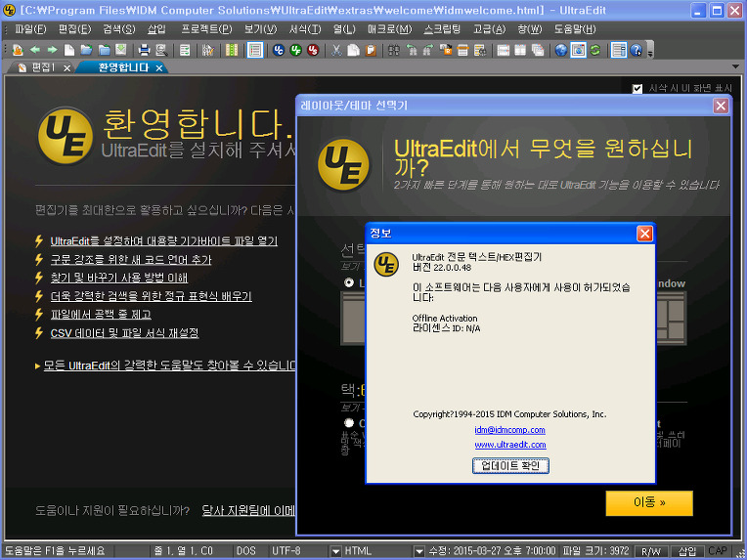This screenshot has height=560, width=747.
Task: Toggle the column mode toolbar icon
Action: 232,50
